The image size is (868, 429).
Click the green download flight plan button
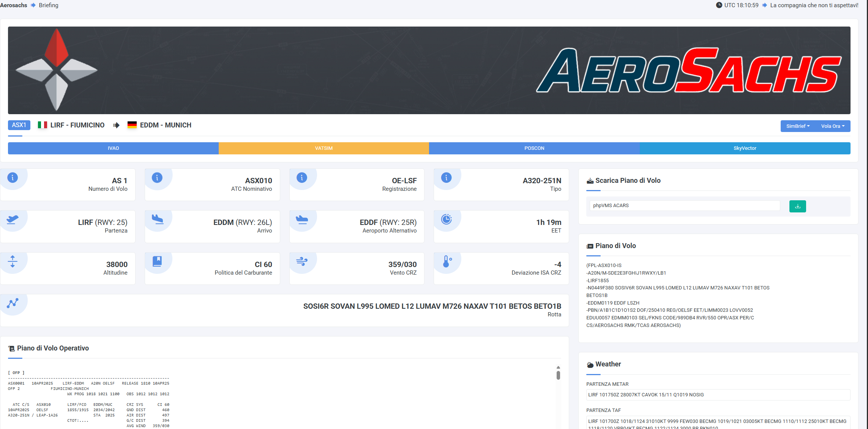click(797, 206)
